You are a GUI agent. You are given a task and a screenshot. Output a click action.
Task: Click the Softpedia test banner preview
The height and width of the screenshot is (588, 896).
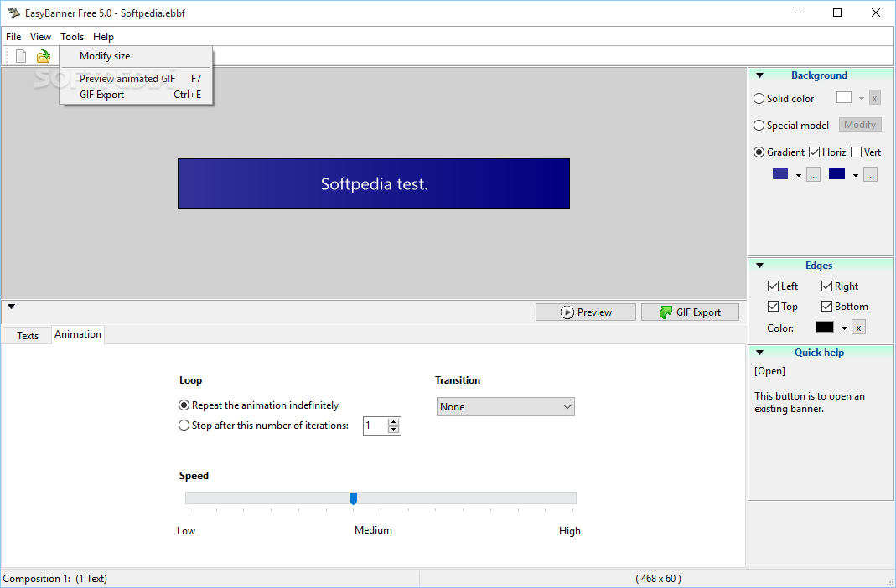coord(374,183)
